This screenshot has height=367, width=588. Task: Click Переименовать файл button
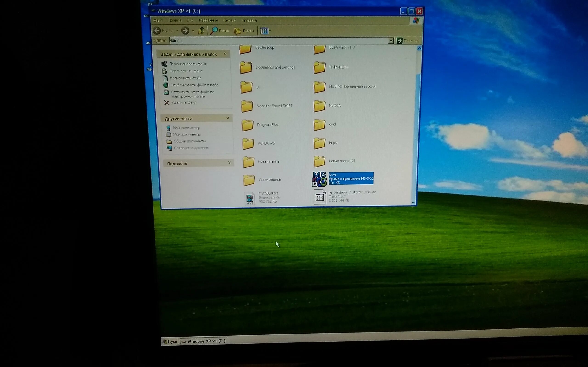coord(188,64)
